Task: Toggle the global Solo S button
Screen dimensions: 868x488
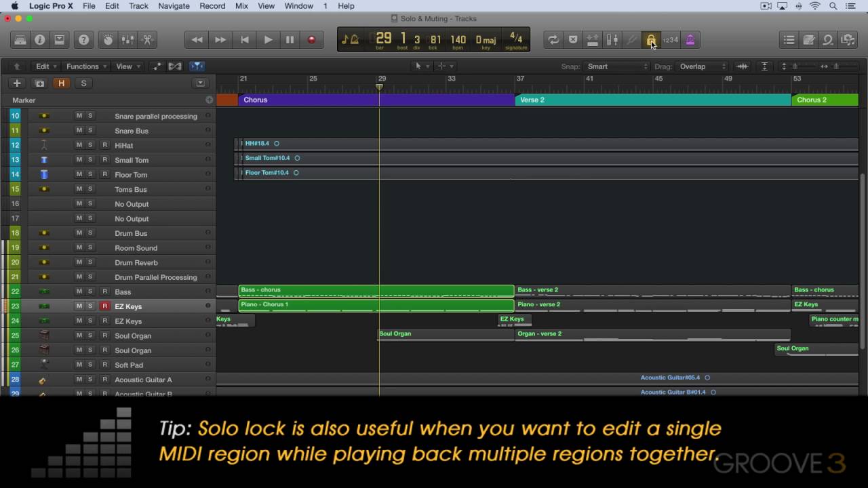Action: (x=83, y=83)
